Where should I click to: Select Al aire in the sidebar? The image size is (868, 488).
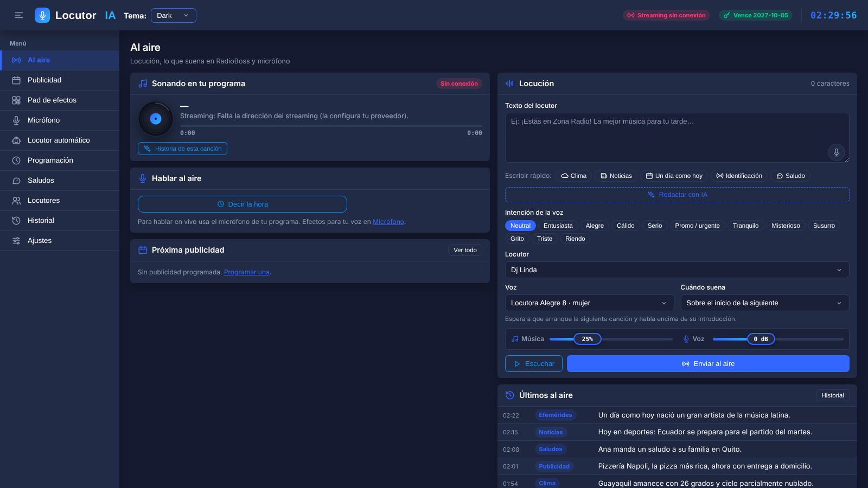click(x=60, y=60)
